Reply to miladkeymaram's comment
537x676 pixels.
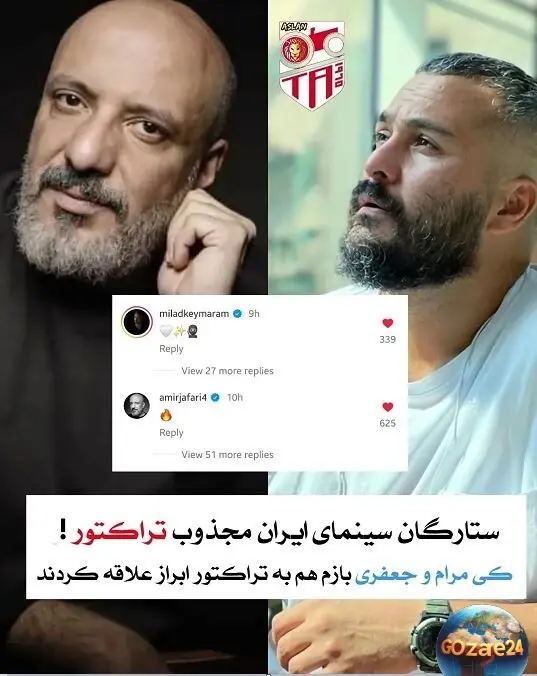click(171, 349)
